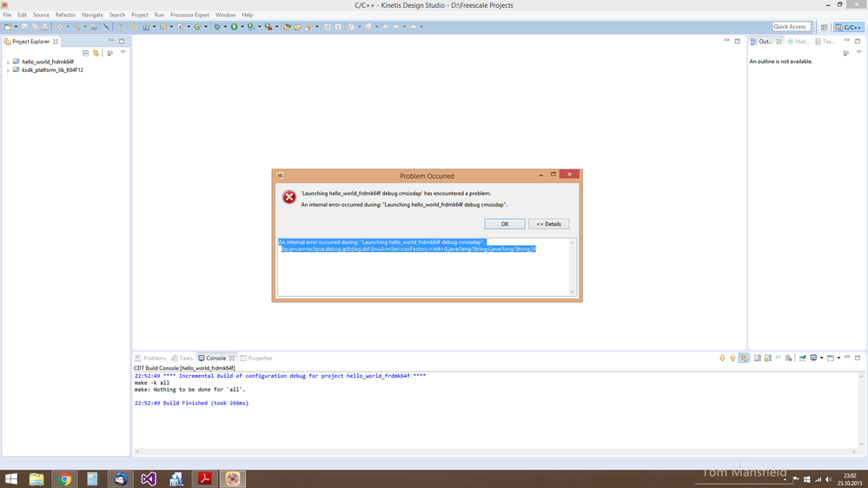The image size is (868, 488).
Task: Click the toolbar icon with a red square
Action: click(x=268, y=27)
